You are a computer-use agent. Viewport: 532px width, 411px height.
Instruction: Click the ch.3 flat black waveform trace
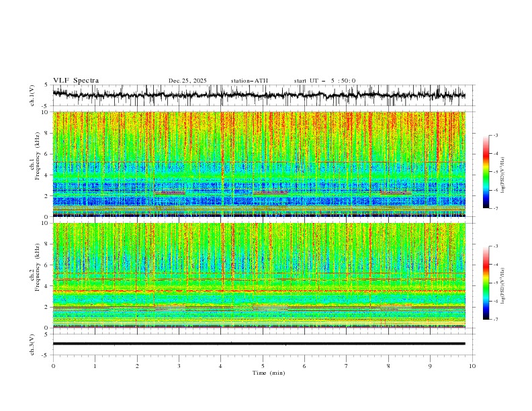(x=259, y=344)
